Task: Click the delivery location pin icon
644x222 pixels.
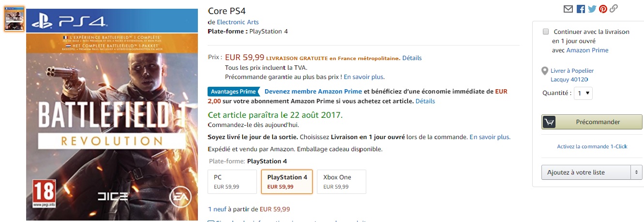Action: [x=545, y=71]
